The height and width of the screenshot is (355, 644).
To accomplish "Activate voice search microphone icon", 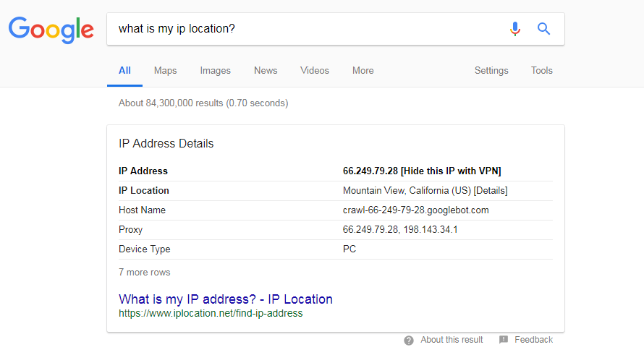I will 514,29.
